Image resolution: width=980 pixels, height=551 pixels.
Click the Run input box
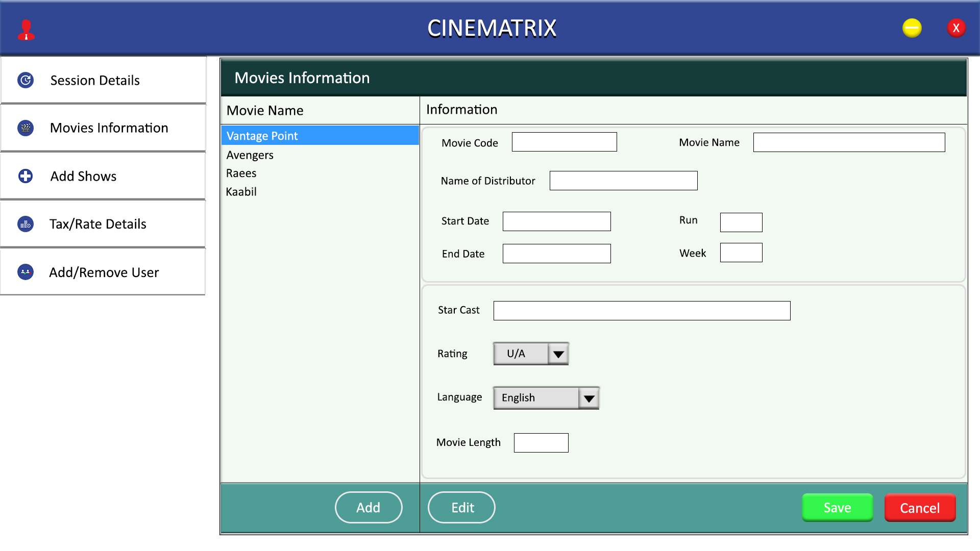pyautogui.click(x=741, y=222)
